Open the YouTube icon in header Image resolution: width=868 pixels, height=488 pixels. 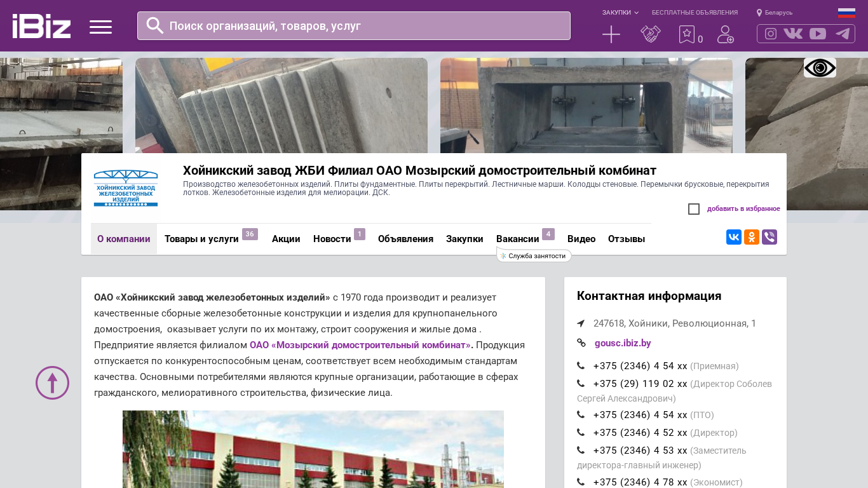point(818,34)
